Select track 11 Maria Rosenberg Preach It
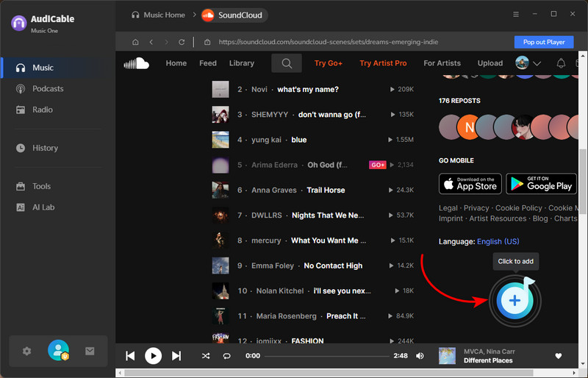 tap(313, 315)
